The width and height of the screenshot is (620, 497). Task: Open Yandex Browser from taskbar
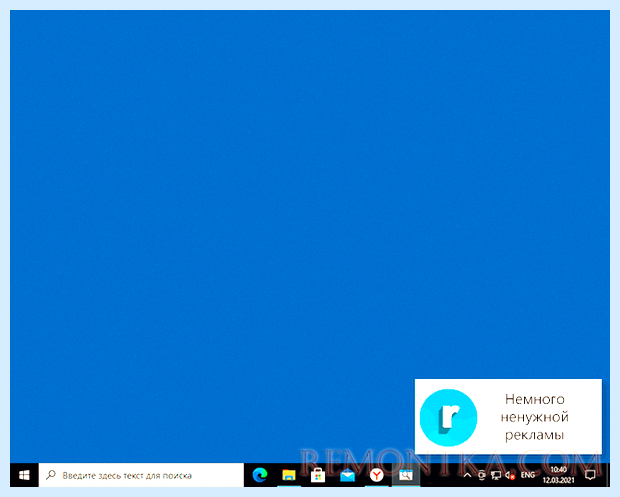(376, 475)
